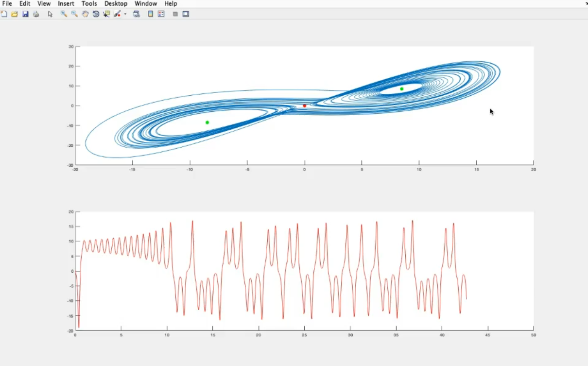This screenshot has height=366, width=588.
Task: Click the red origin point on the attractor
Action: pos(305,105)
